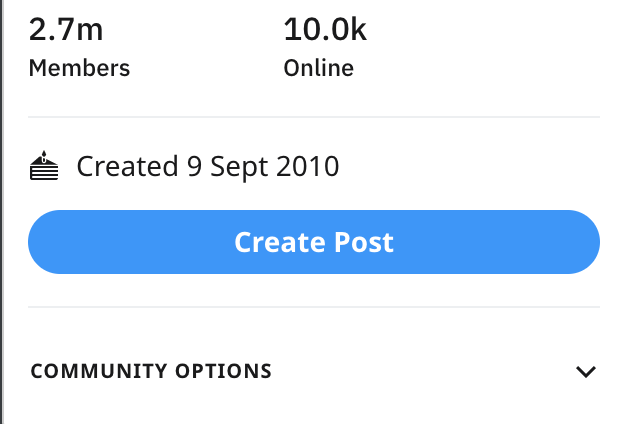Click the candle on the cake icon
Viewport: 622px width, 424px height.
[44, 156]
